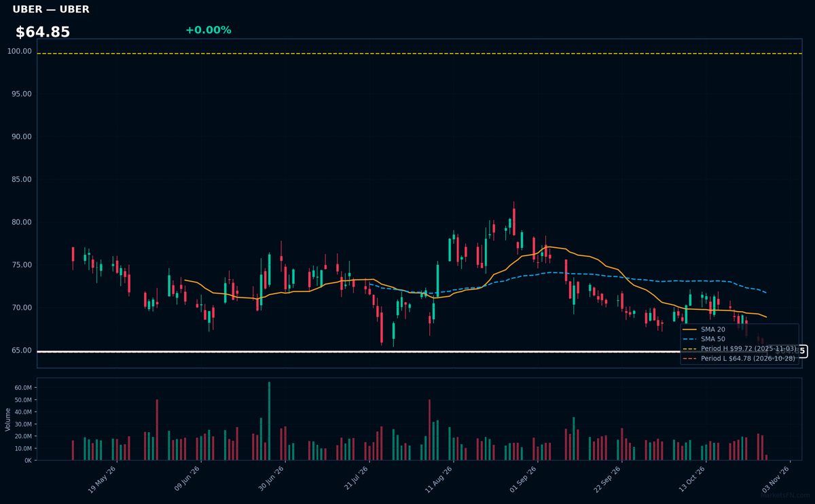Viewport: 815px width, 504px height.
Task: Click the $64.85 current price readout
Action: pyautogui.click(x=43, y=32)
